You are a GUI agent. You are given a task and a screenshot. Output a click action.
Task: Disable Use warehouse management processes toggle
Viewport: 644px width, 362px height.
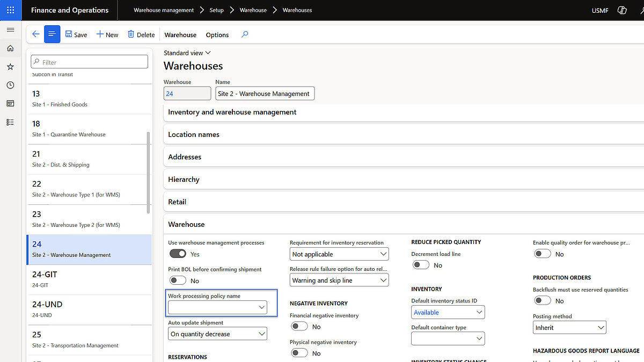(x=178, y=254)
